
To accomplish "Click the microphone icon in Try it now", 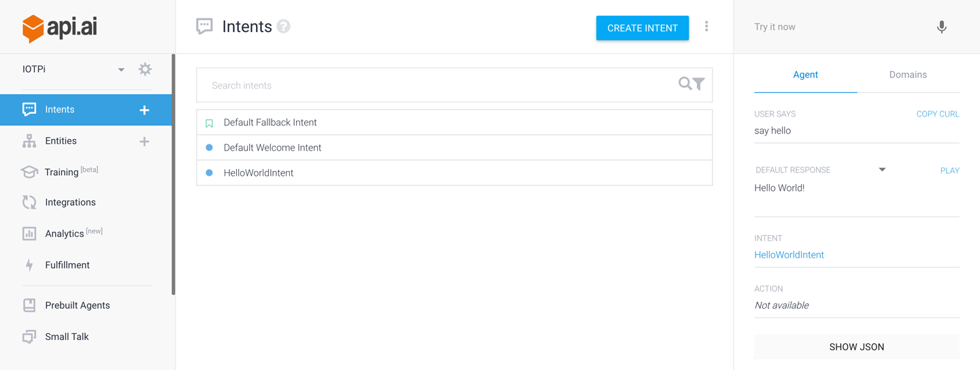I will coord(941,27).
